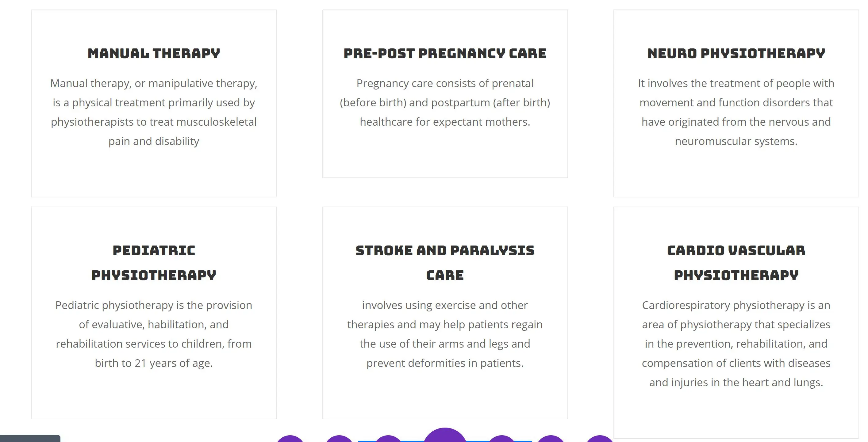This screenshot has width=868, height=442.
Task: Click the leftmost purple circle
Action: coord(290,439)
